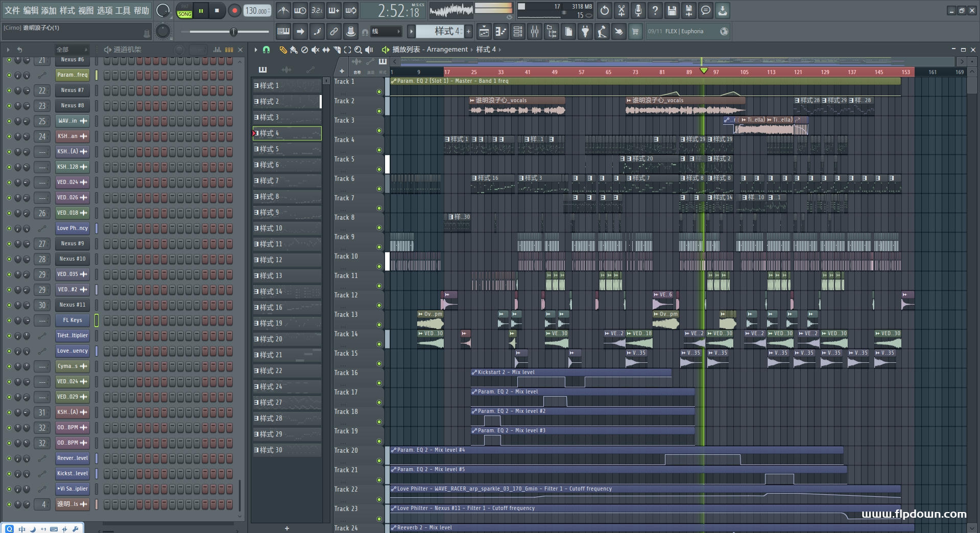
Task: Open the plugin database plug icon
Action: [585, 32]
